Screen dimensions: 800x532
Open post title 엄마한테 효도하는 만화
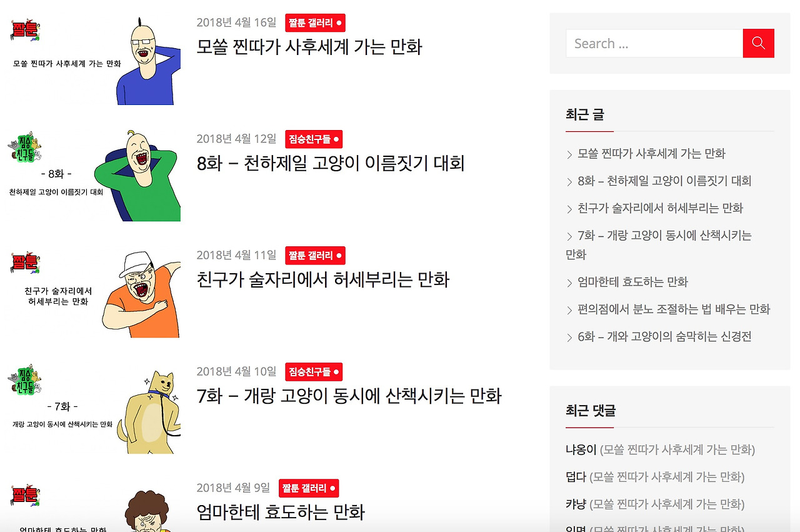point(281,512)
